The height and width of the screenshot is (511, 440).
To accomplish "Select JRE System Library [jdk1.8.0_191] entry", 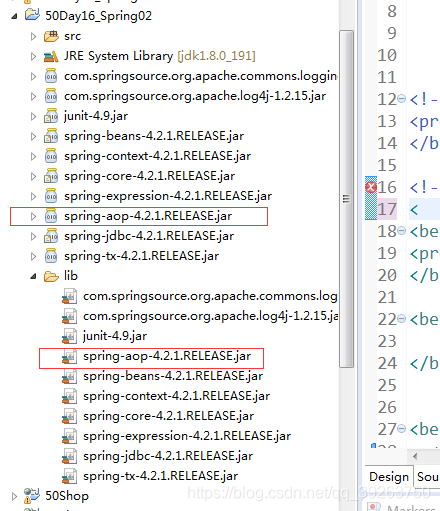I will click(x=160, y=56).
